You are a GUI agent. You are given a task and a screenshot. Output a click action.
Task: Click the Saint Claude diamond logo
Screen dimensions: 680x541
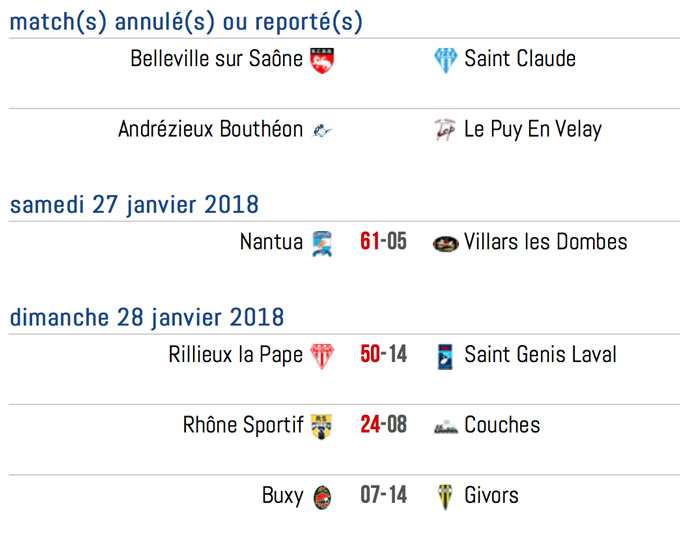445,60
